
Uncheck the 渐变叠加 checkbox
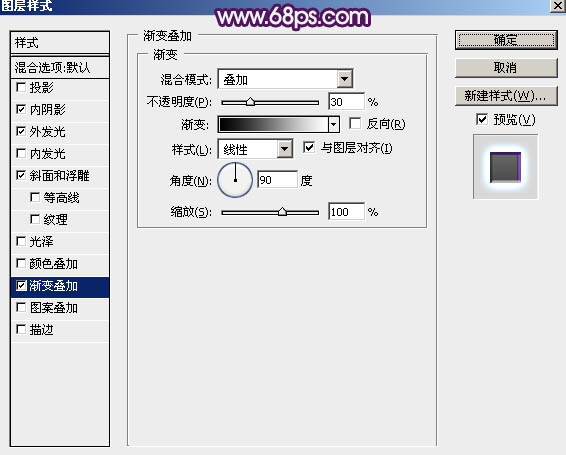pyautogui.click(x=21, y=286)
